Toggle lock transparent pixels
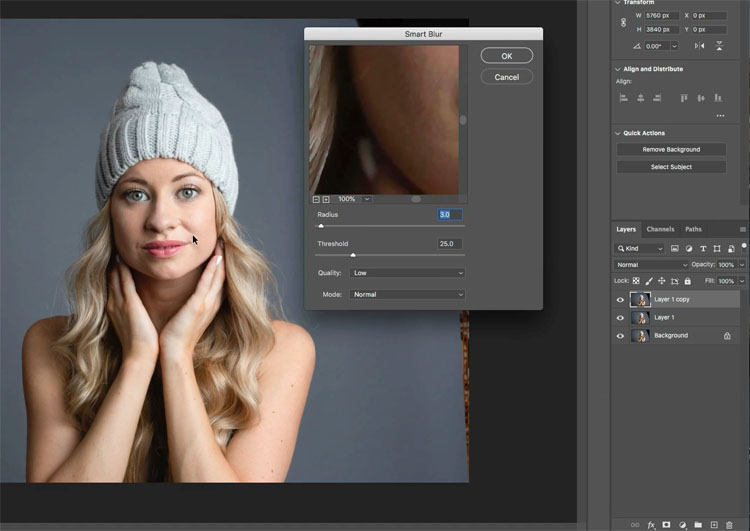This screenshot has height=531, width=750. [636, 281]
